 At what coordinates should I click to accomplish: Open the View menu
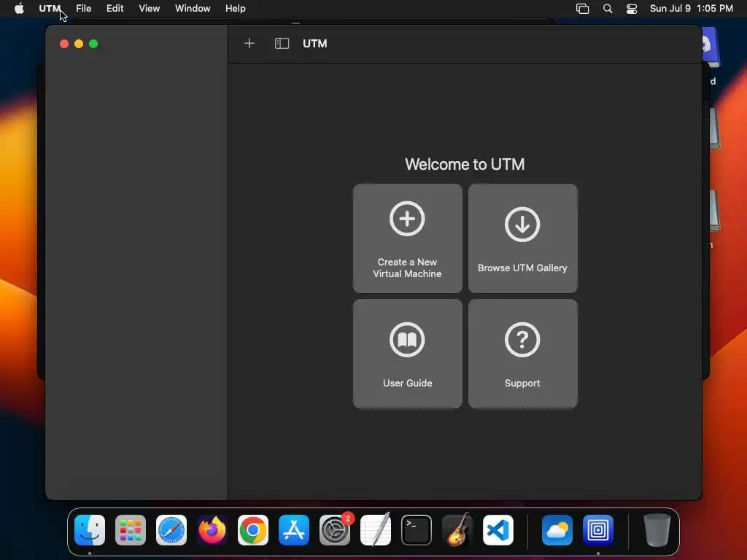point(149,9)
